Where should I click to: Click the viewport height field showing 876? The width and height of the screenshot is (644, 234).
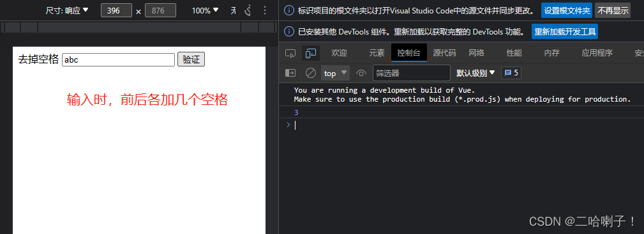[161, 11]
